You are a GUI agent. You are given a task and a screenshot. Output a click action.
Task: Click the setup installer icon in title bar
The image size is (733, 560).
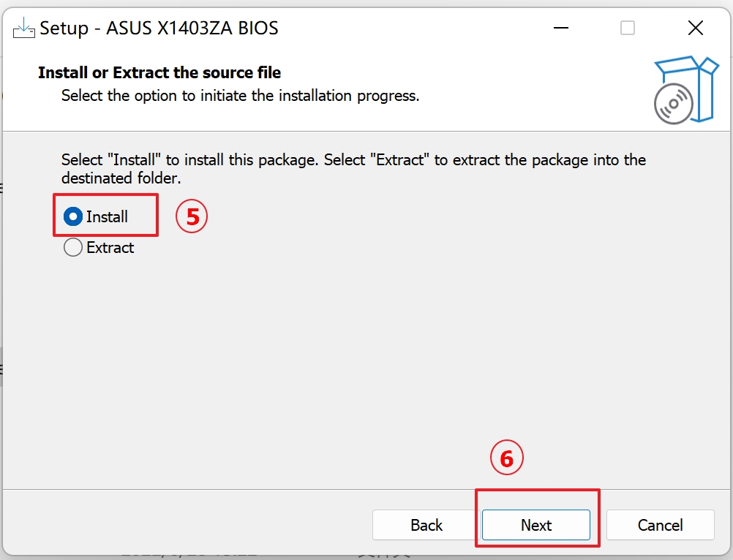pyautogui.click(x=24, y=29)
